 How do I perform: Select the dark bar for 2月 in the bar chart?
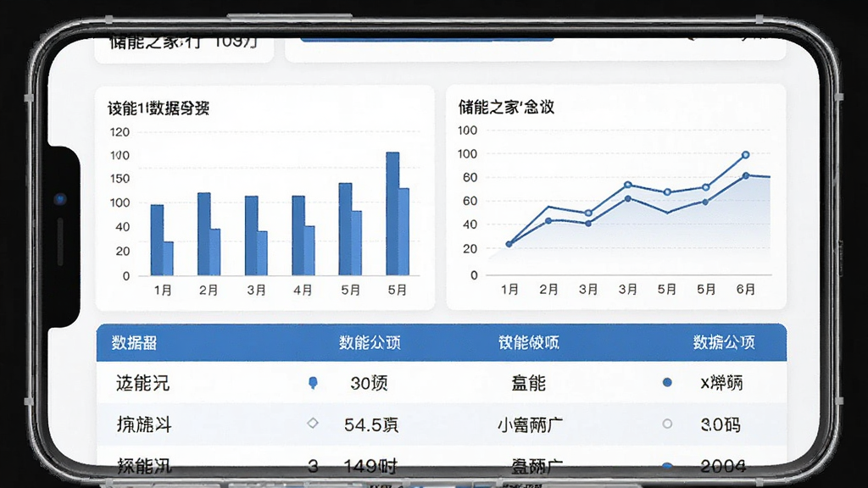coord(203,234)
